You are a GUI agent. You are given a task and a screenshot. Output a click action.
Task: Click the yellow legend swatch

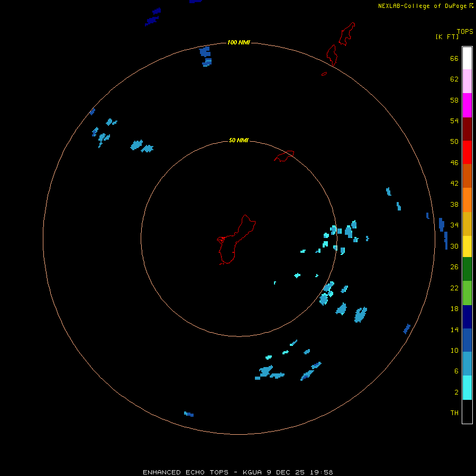pyautogui.click(x=467, y=246)
